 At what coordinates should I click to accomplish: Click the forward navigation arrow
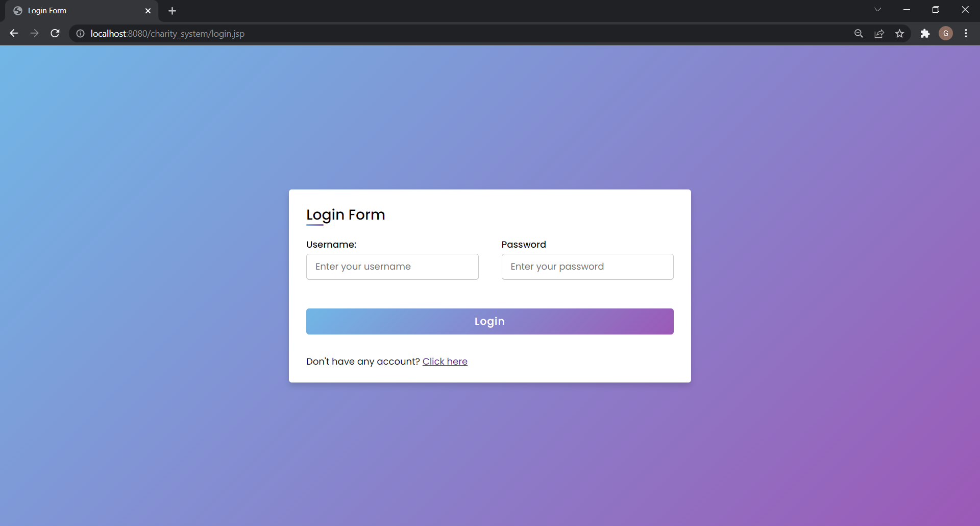click(34, 33)
